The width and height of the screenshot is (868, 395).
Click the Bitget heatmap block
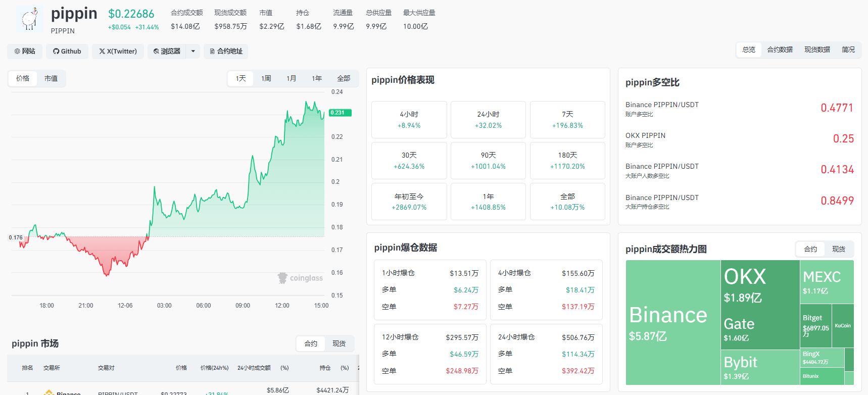click(815, 326)
